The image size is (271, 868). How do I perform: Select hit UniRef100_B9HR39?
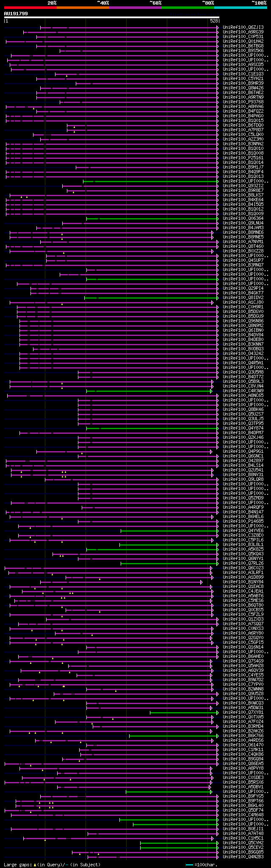243,83
